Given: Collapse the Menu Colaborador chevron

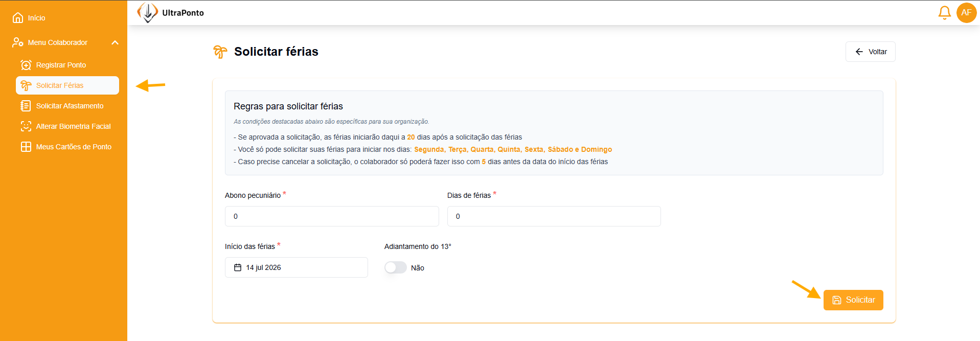Looking at the screenshot, I should point(115,42).
